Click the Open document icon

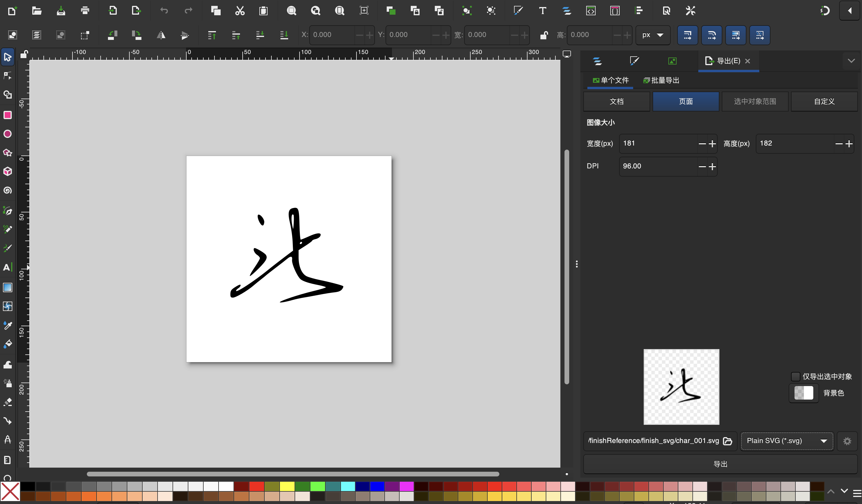click(37, 11)
